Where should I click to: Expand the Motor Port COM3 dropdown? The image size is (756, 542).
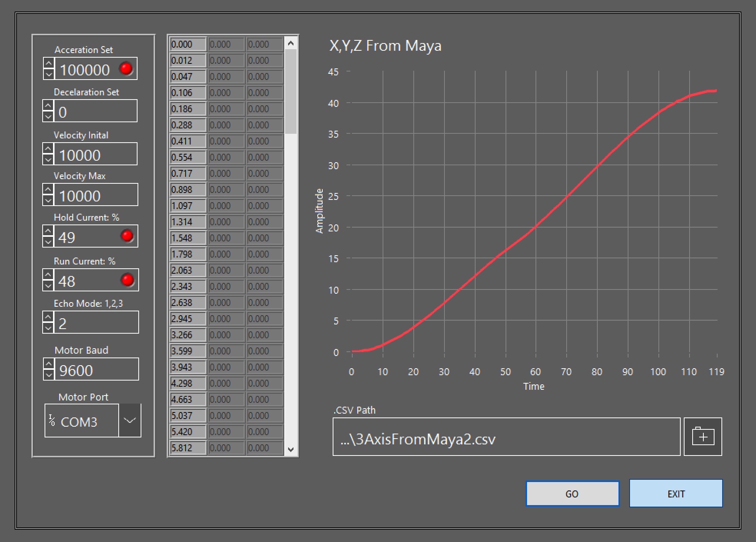(x=130, y=420)
